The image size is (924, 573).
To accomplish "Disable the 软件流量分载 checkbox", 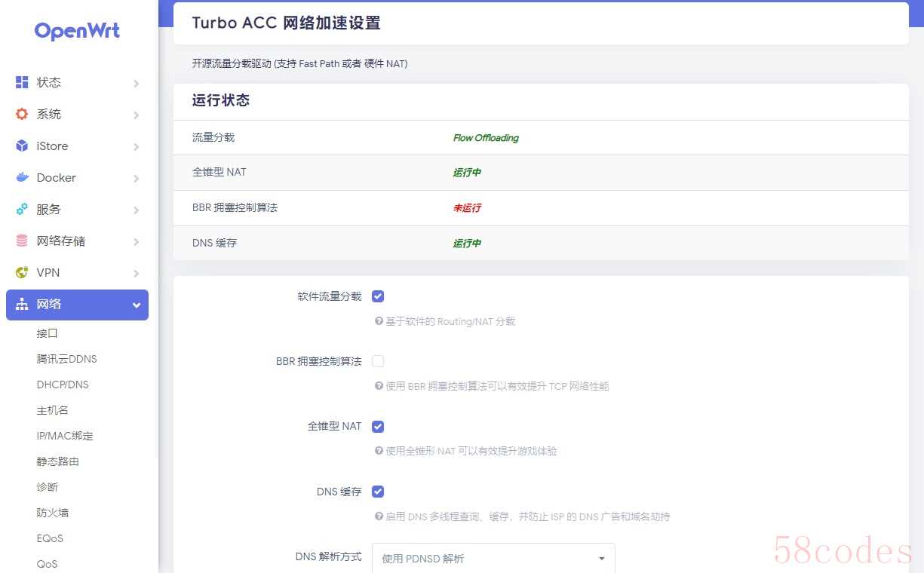I will coord(378,296).
